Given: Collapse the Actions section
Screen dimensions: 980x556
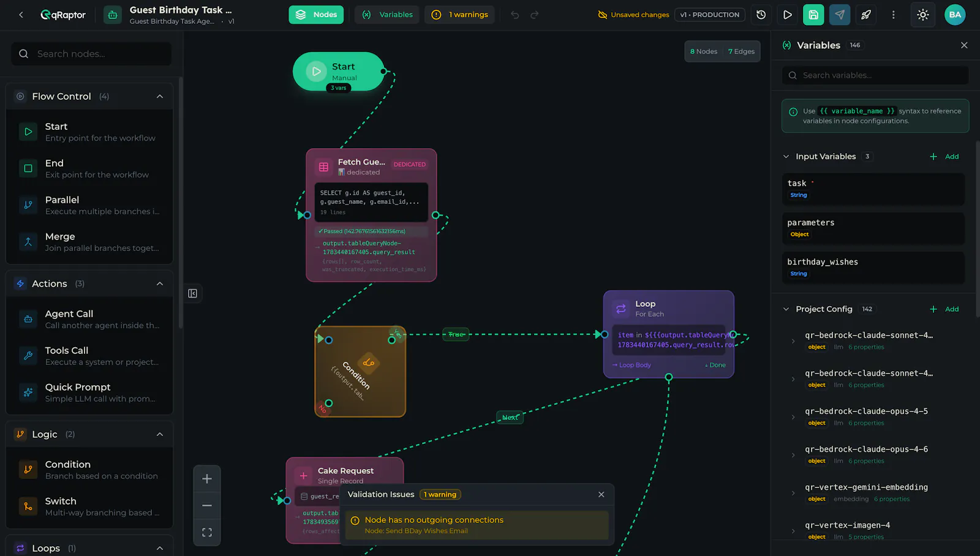Looking at the screenshot, I should click(x=160, y=284).
